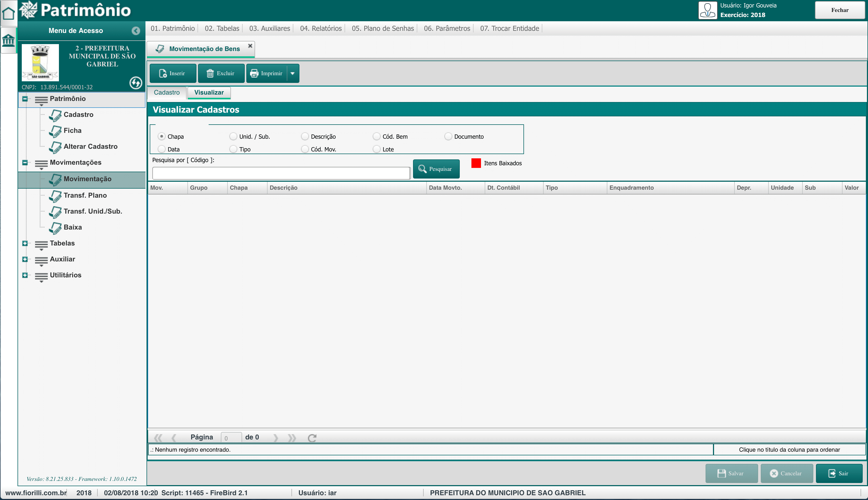Click the Excluir trash button

221,73
